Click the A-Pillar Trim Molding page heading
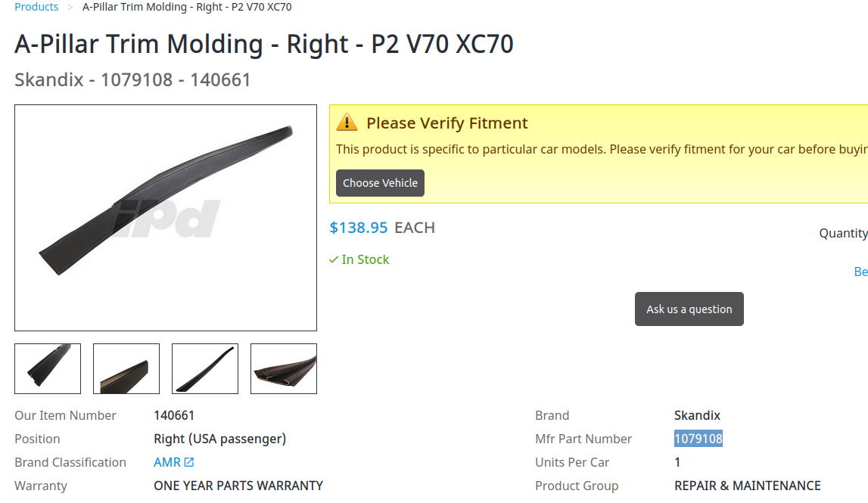The image size is (868, 503). click(x=264, y=44)
